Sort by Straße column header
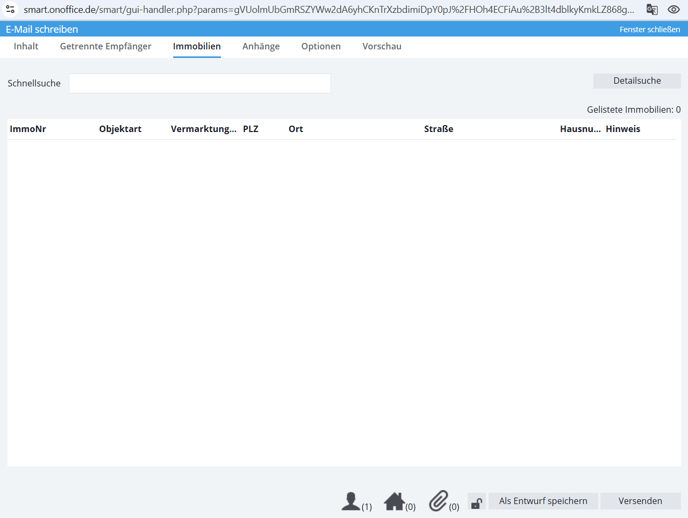Screen dimensions: 688x518 [438, 129]
